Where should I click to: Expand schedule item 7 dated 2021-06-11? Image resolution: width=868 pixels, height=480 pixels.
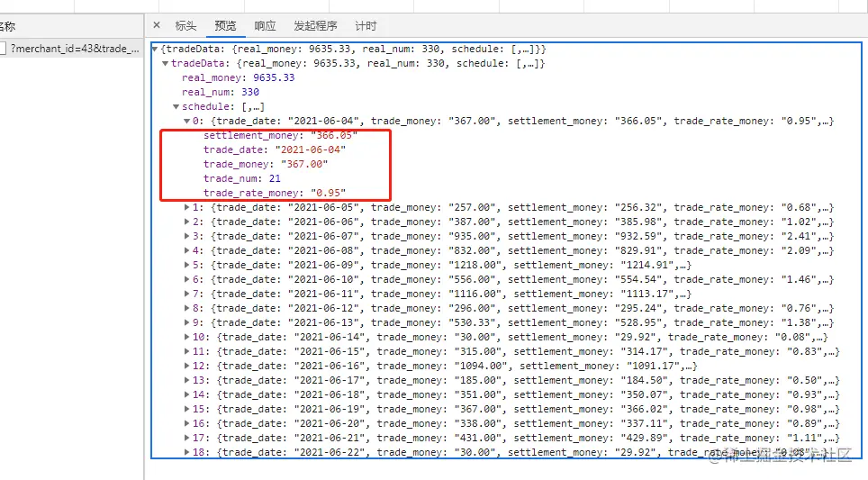pos(187,294)
